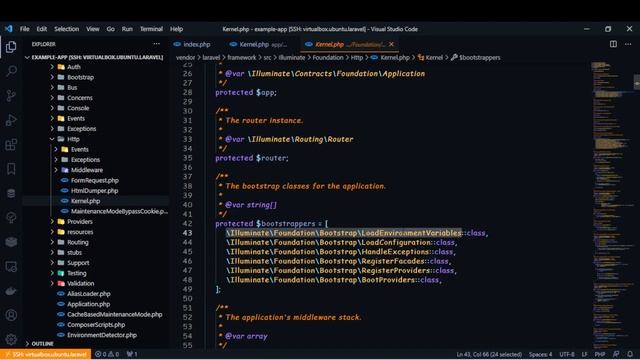This screenshot has width=640, height=360.
Task: Open the Manage gear menu
Action: pos(11,339)
